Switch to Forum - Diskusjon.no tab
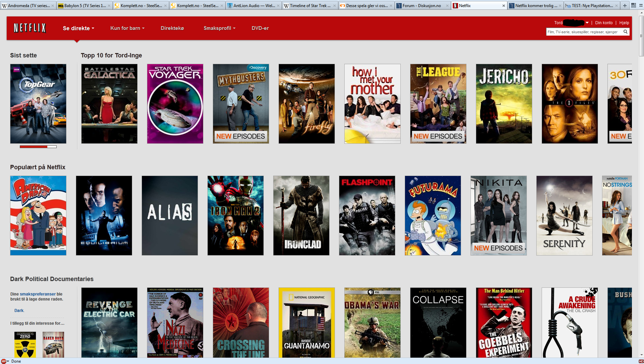Screen dimensions: 644x364 (422, 6)
